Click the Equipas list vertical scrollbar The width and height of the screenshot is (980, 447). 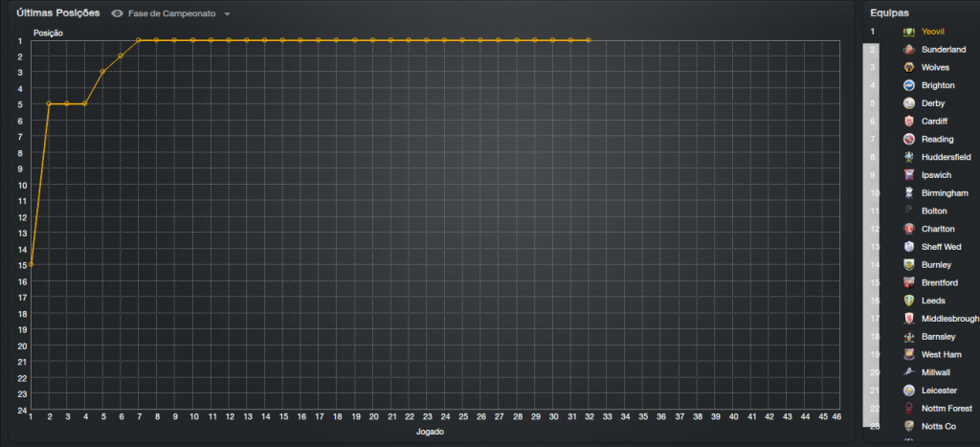pos(871,239)
